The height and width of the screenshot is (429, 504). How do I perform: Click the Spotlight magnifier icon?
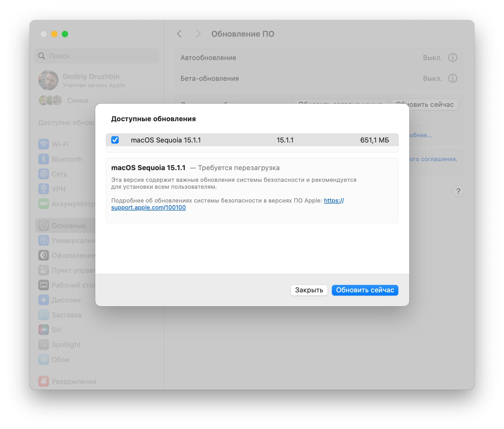click(x=44, y=345)
